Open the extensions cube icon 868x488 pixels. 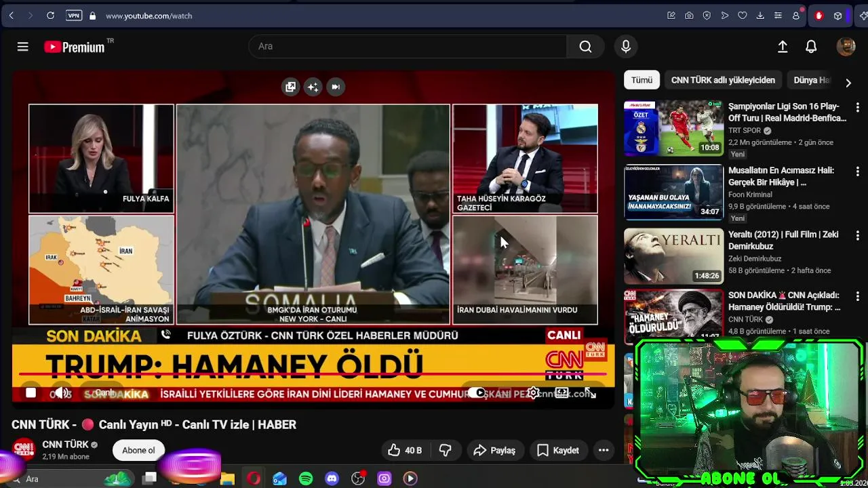838,16
